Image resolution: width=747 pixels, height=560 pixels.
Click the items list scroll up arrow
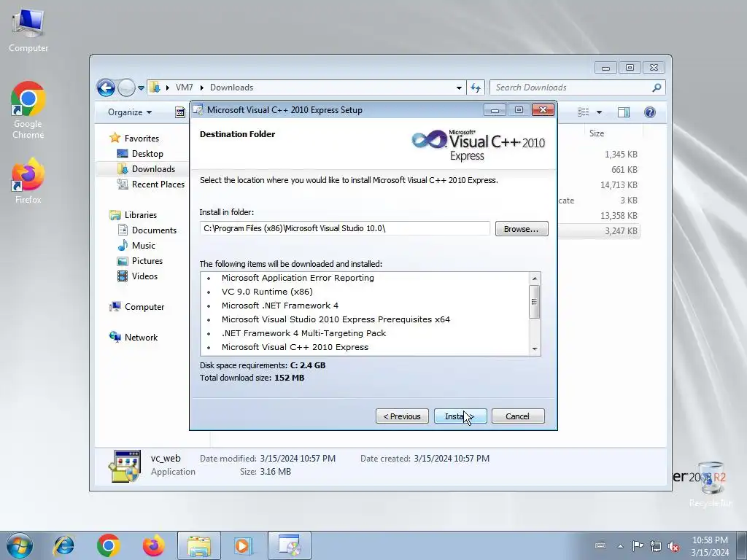point(535,278)
